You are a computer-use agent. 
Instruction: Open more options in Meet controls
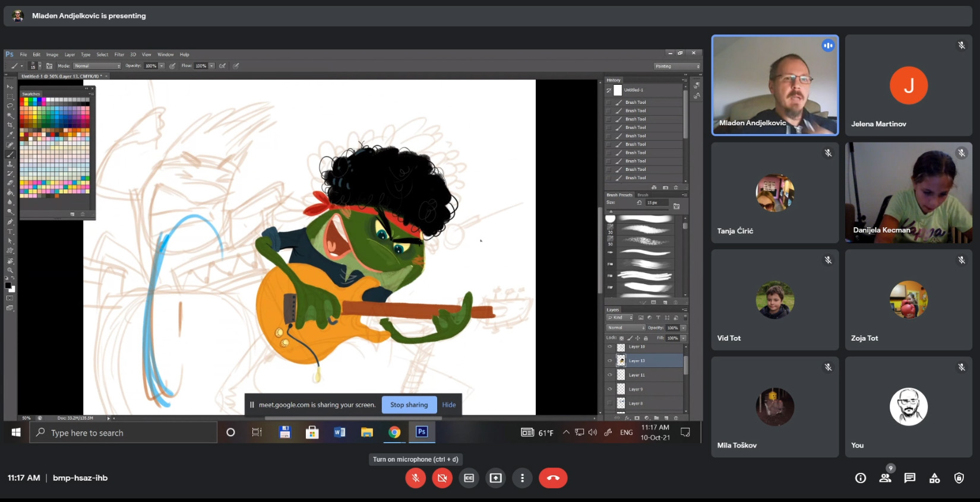tap(522, 478)
